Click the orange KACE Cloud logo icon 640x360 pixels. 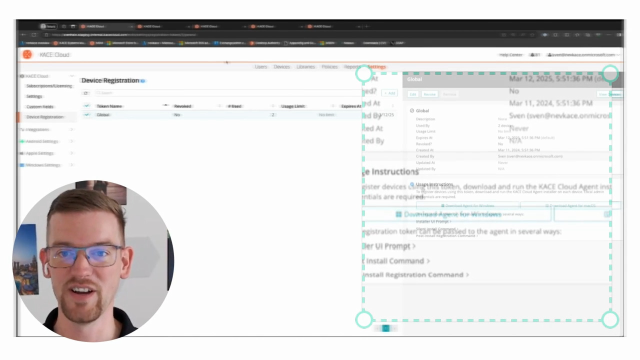[x=27, y=54]
